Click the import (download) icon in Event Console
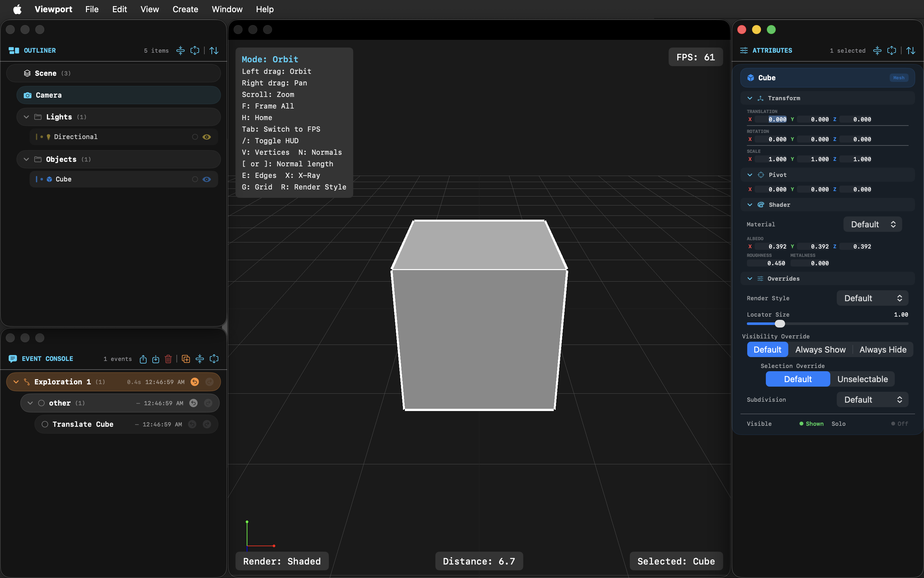The width and height of the screenshot is (924, 578). pos(156,359)
